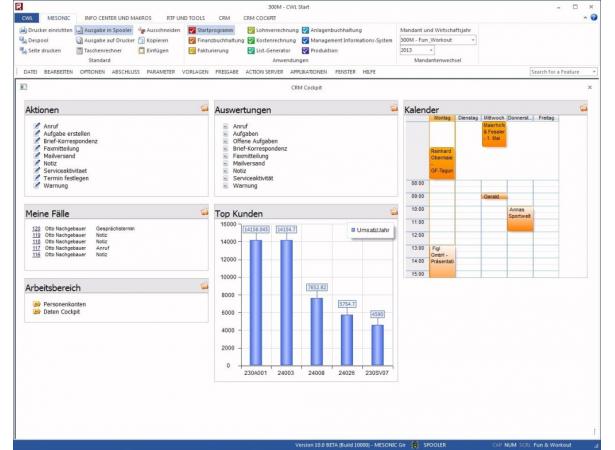
Task: Open the Mandant 300M dropdown
Action: click(x=472, y=40)
